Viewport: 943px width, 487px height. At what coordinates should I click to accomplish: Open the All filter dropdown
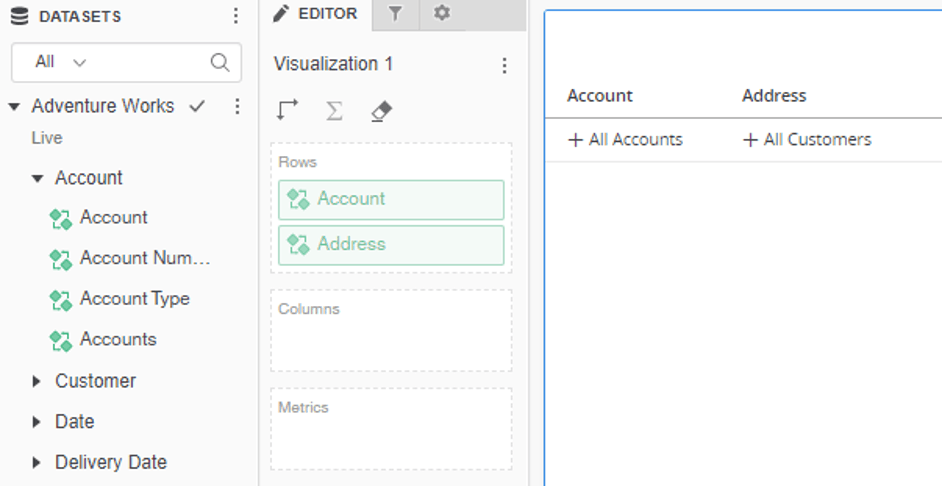(x=61, y=62)
